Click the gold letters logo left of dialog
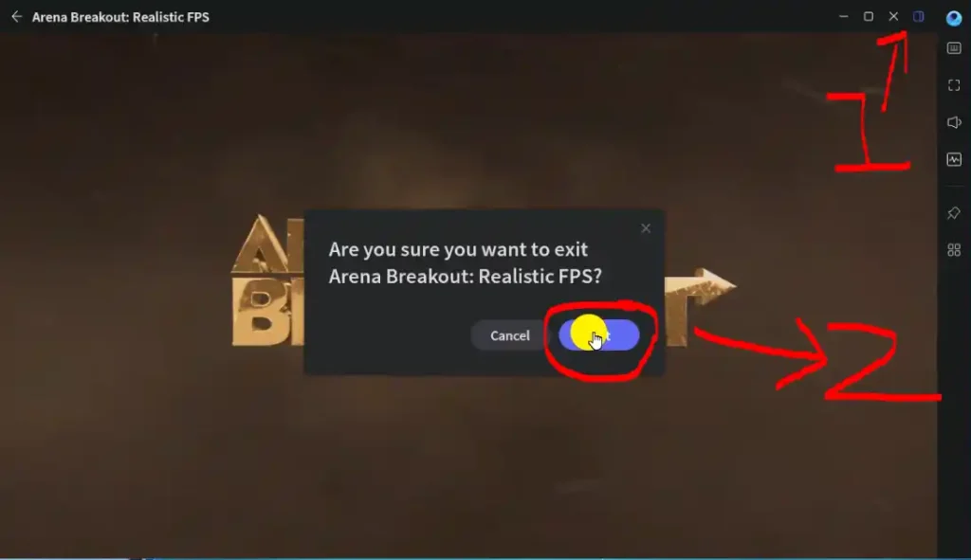 point(267,280)
